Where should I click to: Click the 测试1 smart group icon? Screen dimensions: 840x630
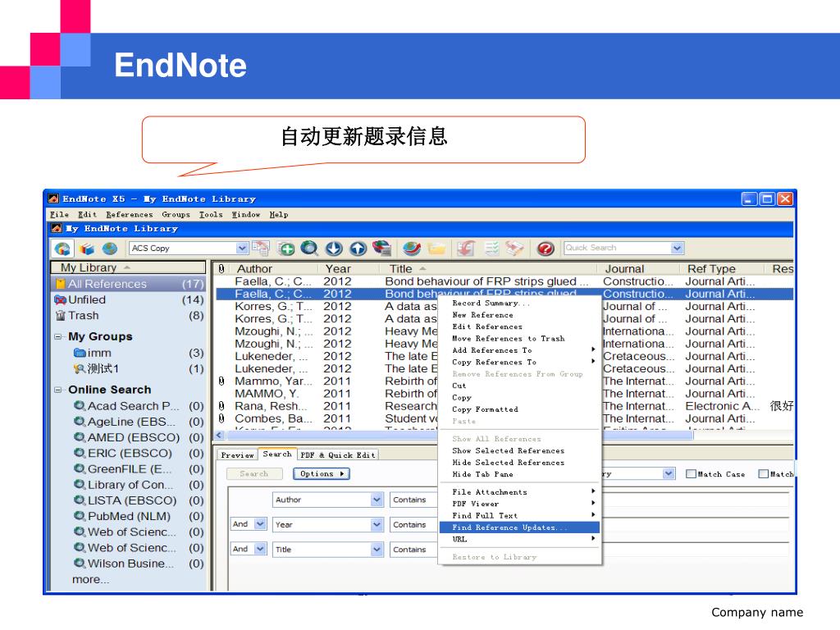click(80, 369)
